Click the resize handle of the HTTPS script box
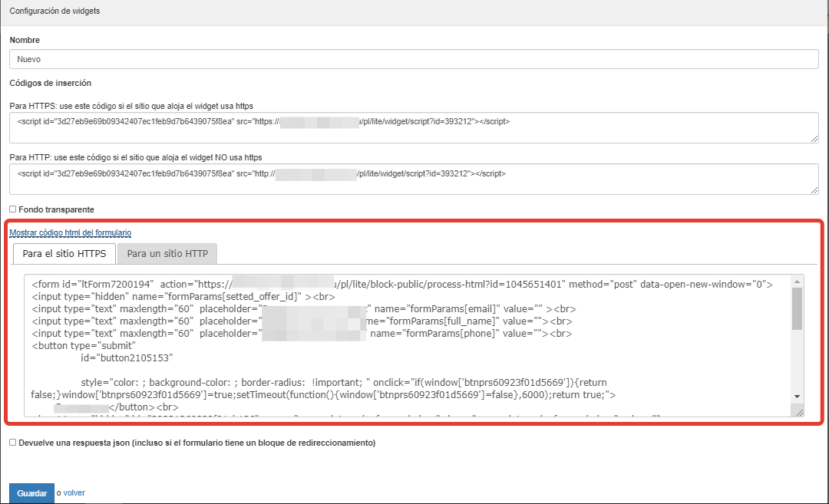Image resolution: width=829 pixels, height=504 pixels. (814, 138)
